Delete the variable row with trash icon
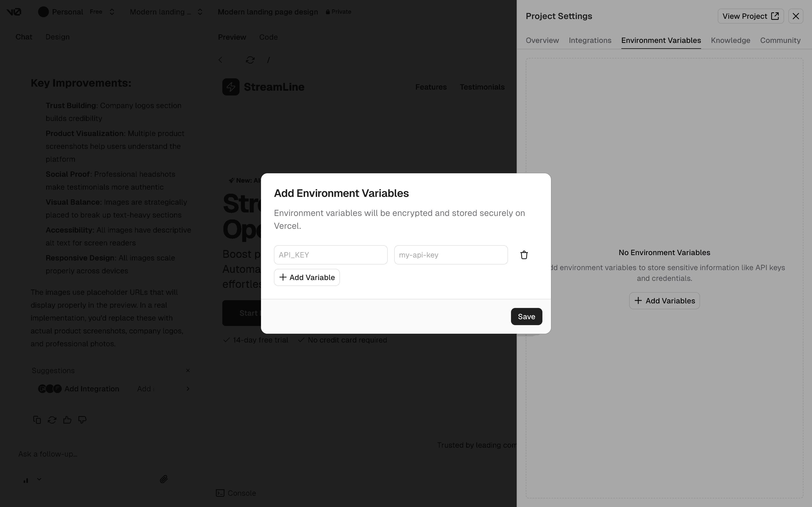Screen dimensions: 812x507 (x=524, y=255)
